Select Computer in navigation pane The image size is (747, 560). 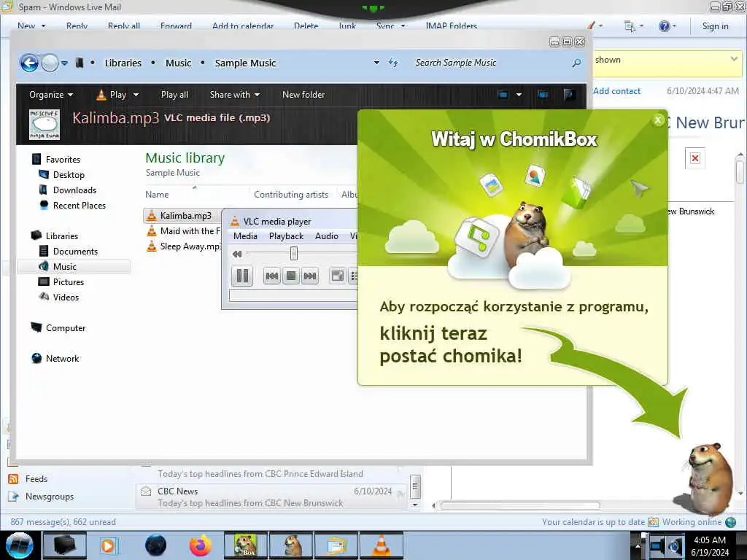point(66,328)
